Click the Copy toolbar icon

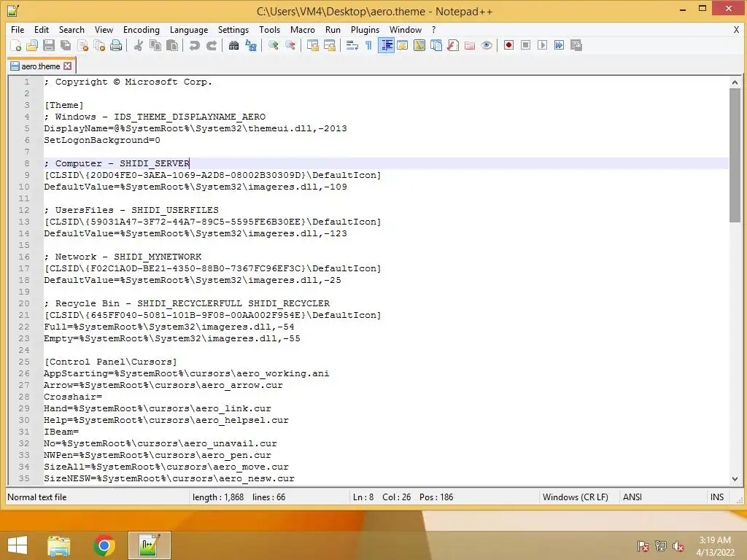(155, 45)
